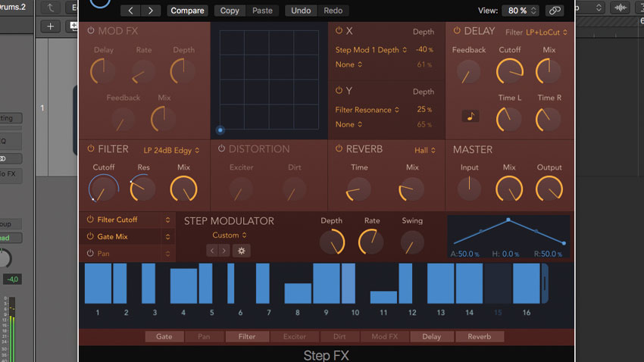
Task: Open the Custom step pattern dropdown
Action: pyautogui.click(x=229, y=236)
